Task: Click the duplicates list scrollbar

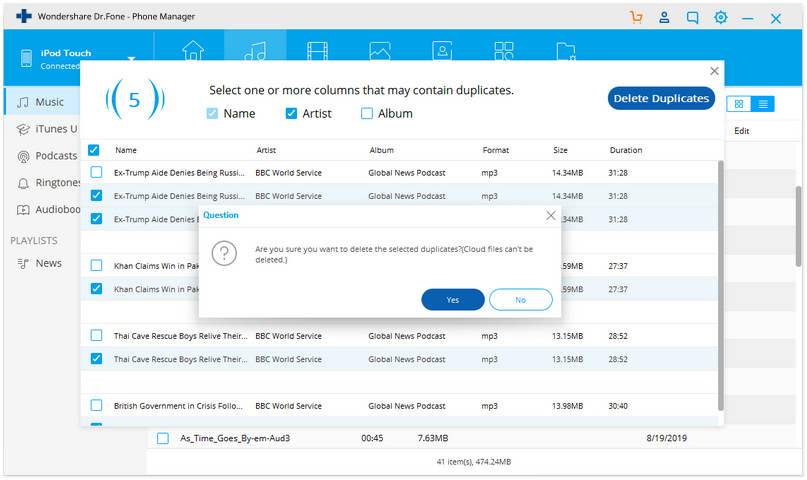Action: [x=721, y=286]
